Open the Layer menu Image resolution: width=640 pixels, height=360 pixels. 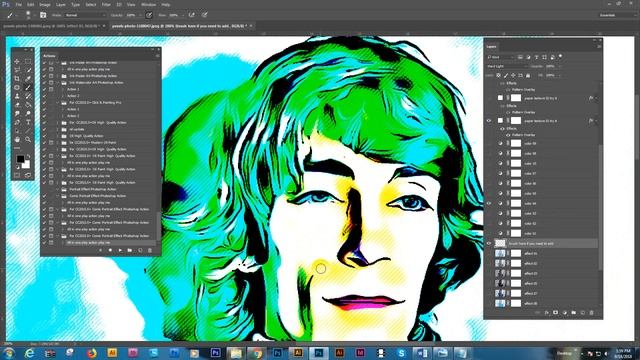coord(61,4)
